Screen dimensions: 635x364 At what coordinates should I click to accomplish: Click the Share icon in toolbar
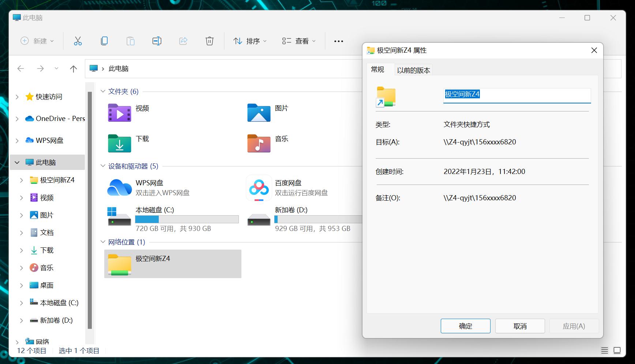(x=183, y=41)
